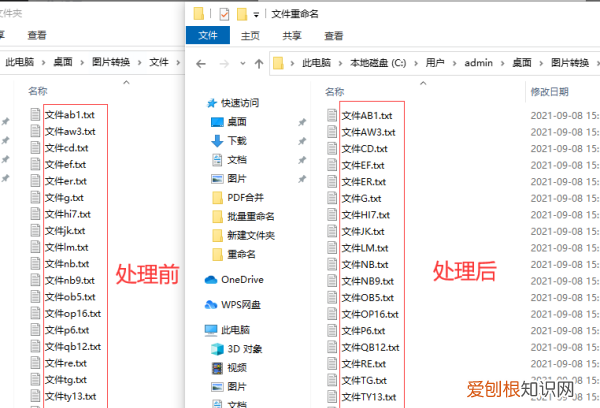This screenshot has width=600, height=408.
Task: Open the 文件 ribbon tab in right window
Action: [208, 35]
